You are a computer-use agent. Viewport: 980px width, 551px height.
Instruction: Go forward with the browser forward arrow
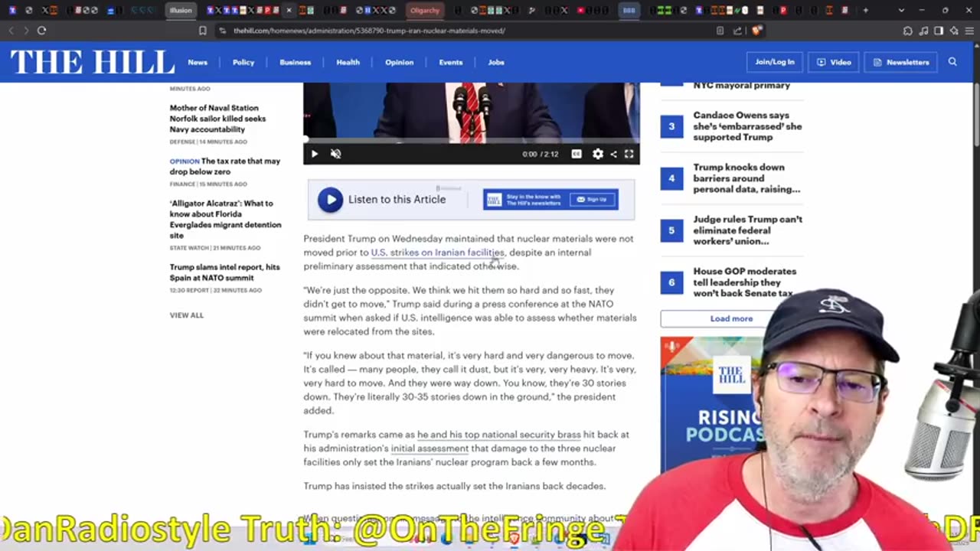pos(25,31)
